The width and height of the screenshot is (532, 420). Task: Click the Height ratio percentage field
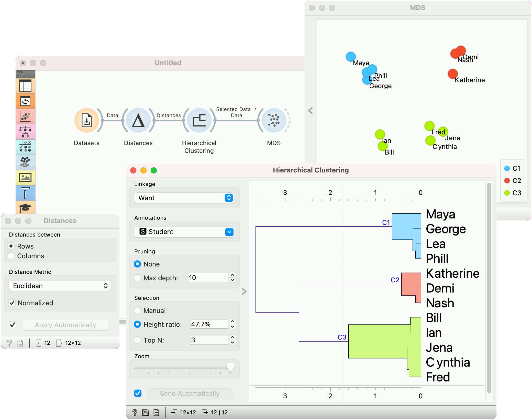209,324
